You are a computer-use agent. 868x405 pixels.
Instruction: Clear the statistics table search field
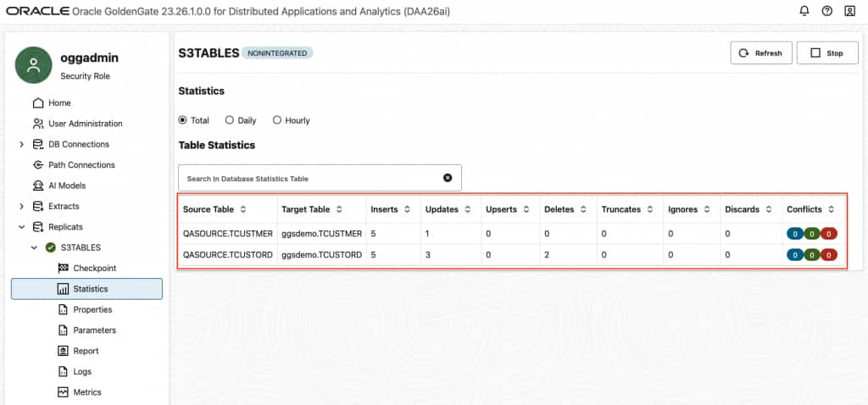click(x=448, y=178)
